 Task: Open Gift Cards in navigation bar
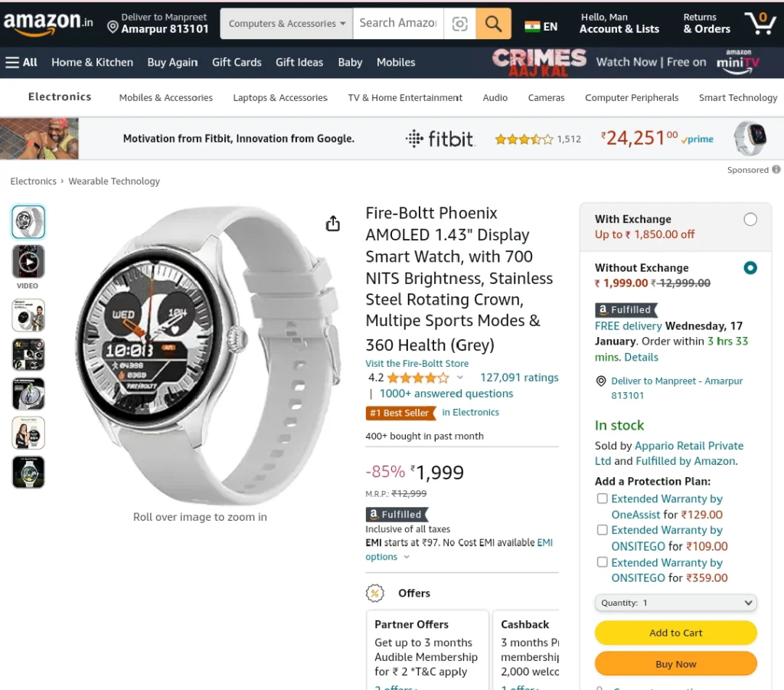(x=237, y=63)
